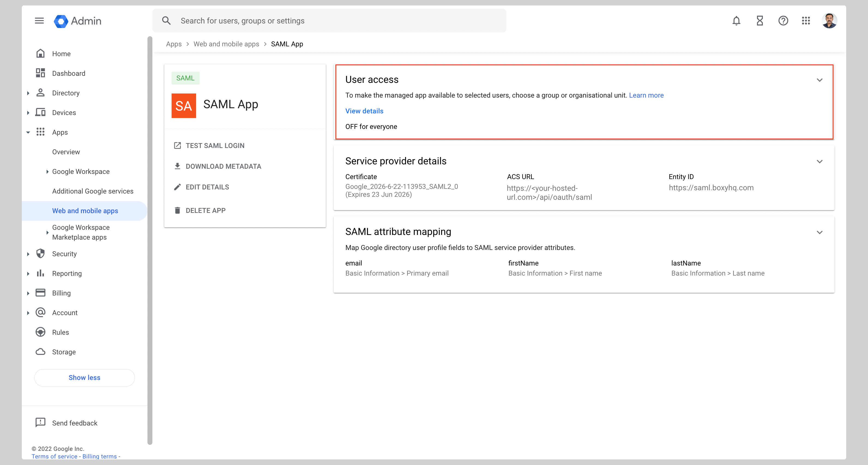Screen dimensions: 868x465
Task: Click the pending tasks hourglass icon
Action: tap(760, 20)
